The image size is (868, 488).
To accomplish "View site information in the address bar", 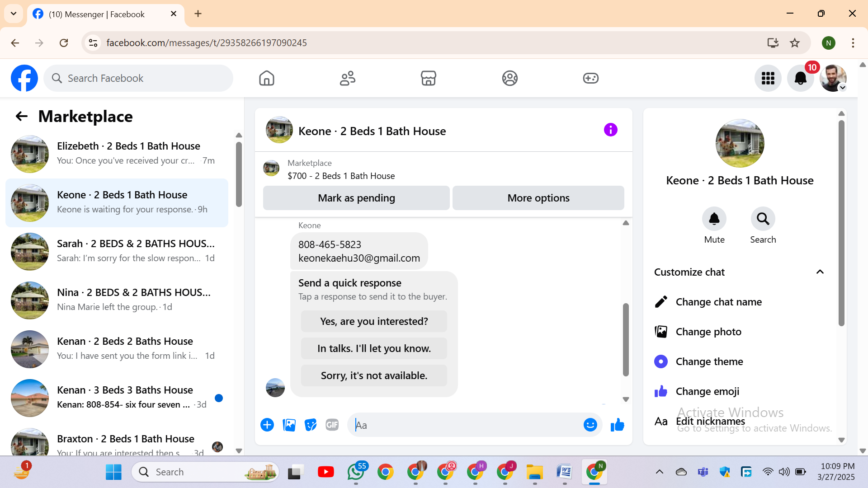I will click(x=93, y=43).
